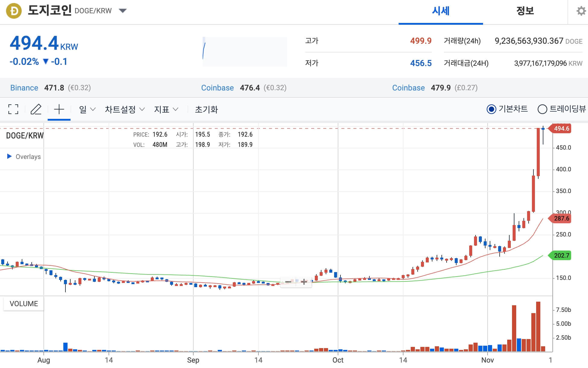Open the settings gear icon
This screenshot has height=368, width=588.
click(x=581, y=11)
